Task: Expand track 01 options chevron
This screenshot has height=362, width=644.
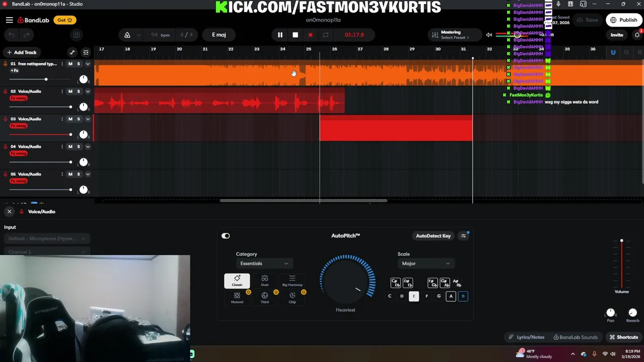Action: click(88, 64)
